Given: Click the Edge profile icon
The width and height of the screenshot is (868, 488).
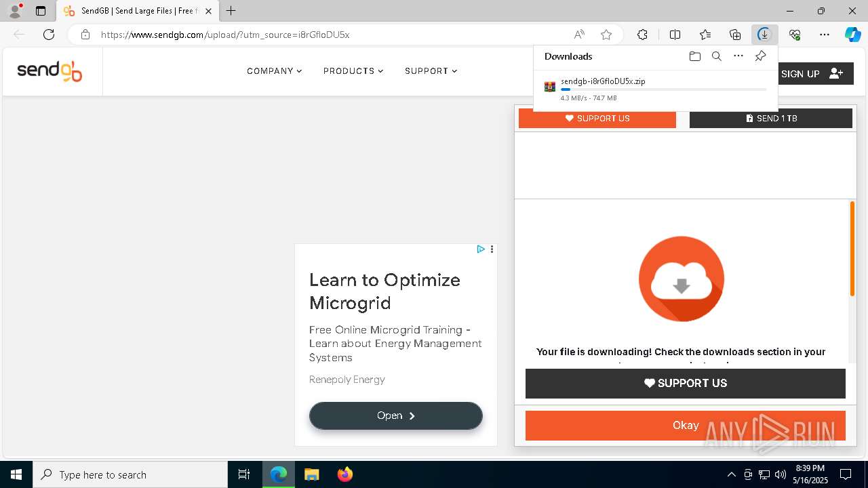Looking at the screenshot, I should coord(14,11).
